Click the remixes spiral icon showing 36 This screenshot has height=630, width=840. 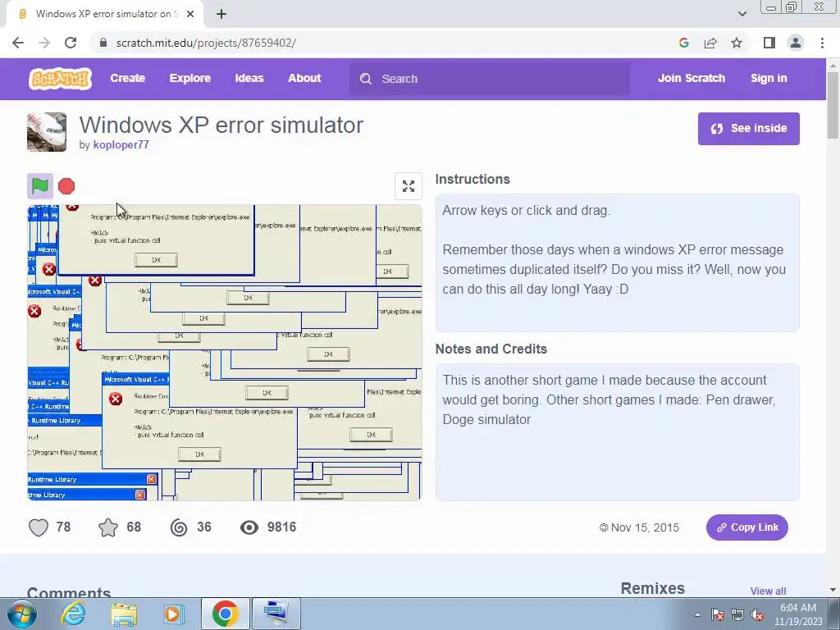[x=179, y=527]
